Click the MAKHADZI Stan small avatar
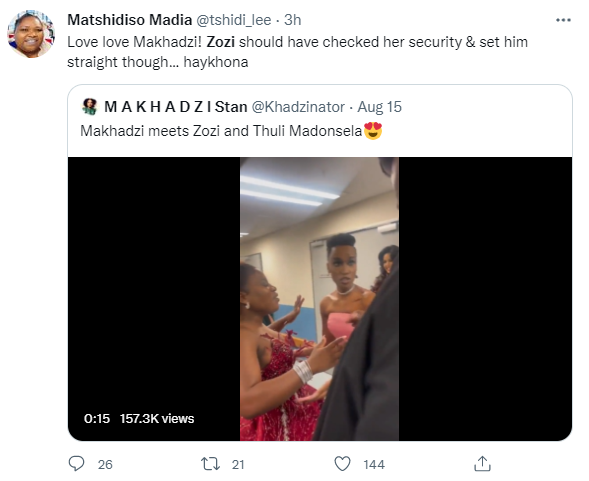Viewport: 589px width, 481px height. tap(89, 107)
